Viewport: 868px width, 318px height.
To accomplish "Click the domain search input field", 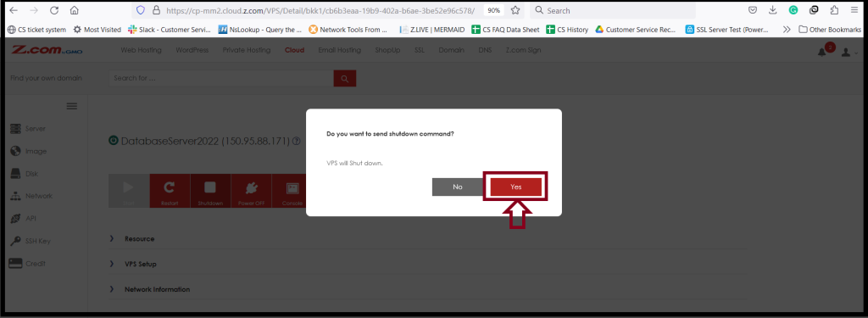I will (x=221, y=79).
